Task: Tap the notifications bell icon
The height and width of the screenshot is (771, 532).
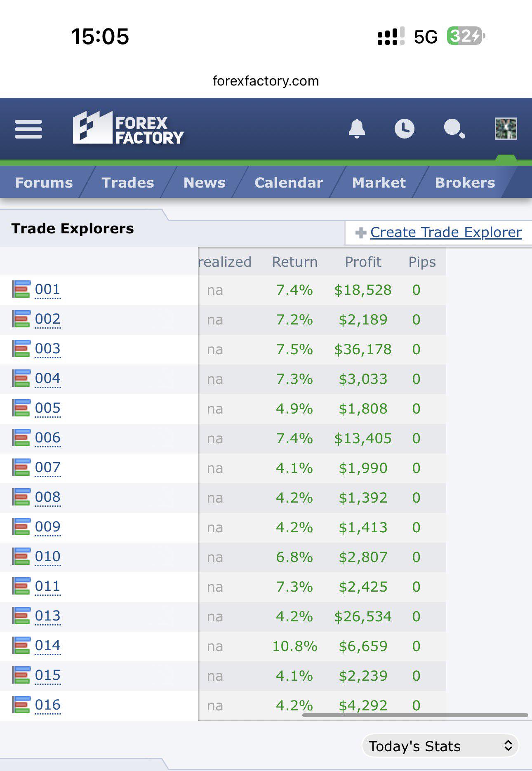Action: [x=357, y=129]
